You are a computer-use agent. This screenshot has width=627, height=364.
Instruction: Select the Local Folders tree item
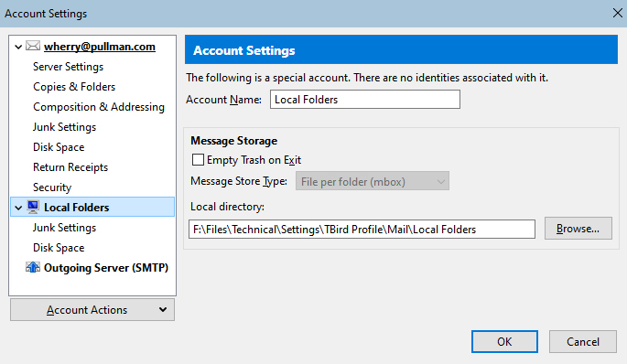coord(92,207)
